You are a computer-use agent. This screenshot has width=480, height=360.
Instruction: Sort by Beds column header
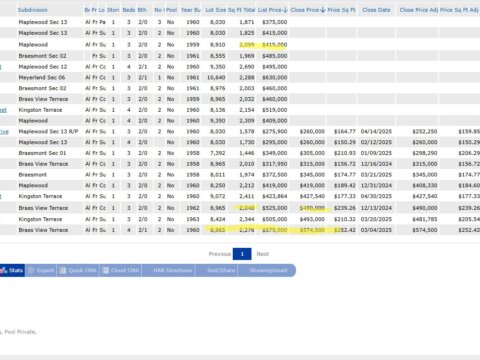point(129,10)
